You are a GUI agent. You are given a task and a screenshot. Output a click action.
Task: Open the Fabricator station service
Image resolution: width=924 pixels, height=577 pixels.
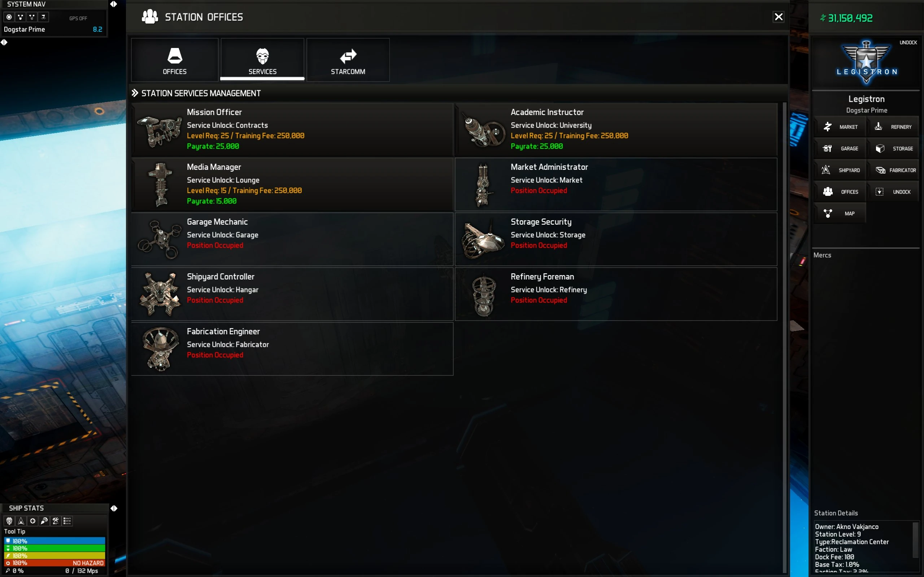pos(892,170)
